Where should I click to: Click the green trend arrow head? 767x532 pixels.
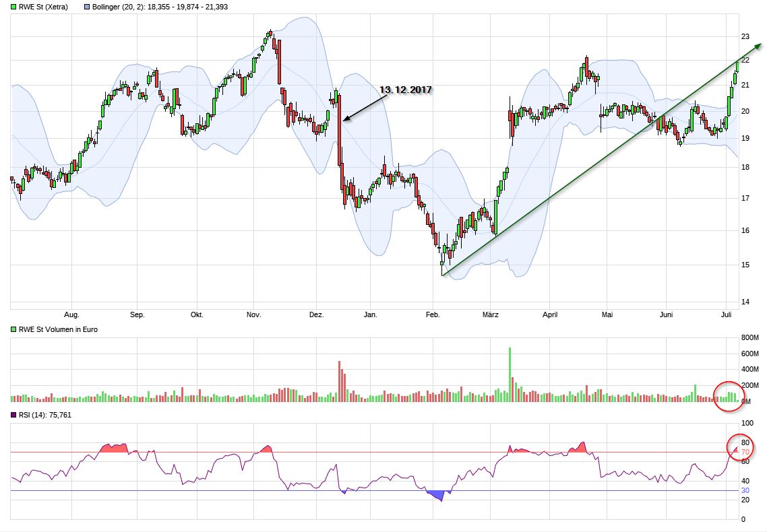756,46
